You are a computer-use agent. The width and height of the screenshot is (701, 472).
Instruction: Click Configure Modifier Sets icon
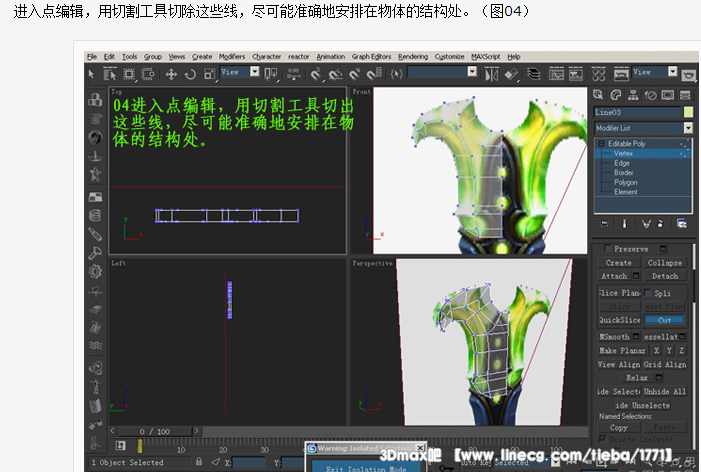[x=681, y=223]
